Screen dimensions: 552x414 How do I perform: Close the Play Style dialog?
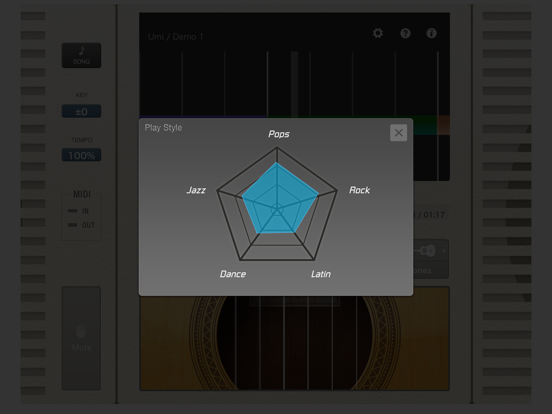click(x=399, y=133)
